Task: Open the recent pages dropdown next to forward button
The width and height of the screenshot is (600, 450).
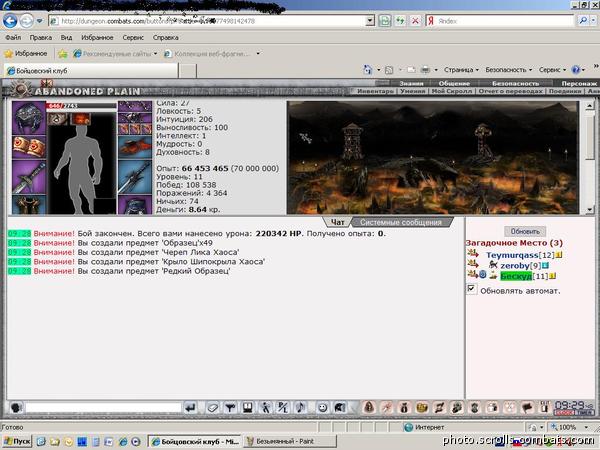Action: click(x=39, y=21)
